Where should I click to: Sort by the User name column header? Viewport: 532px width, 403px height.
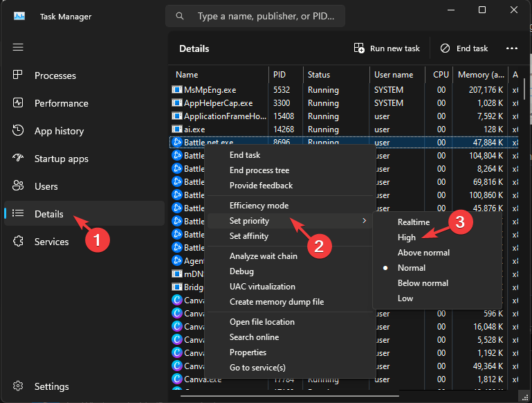(397, 75)
